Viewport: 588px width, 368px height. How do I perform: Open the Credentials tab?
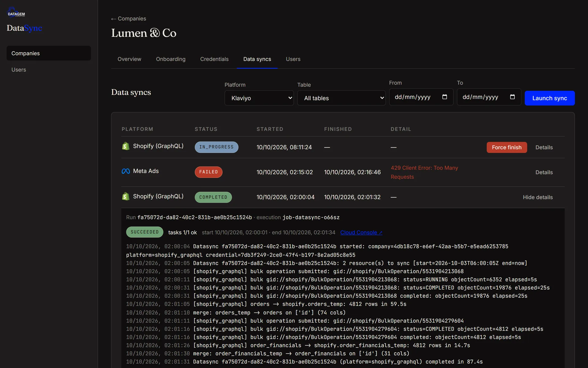[214, 59]
